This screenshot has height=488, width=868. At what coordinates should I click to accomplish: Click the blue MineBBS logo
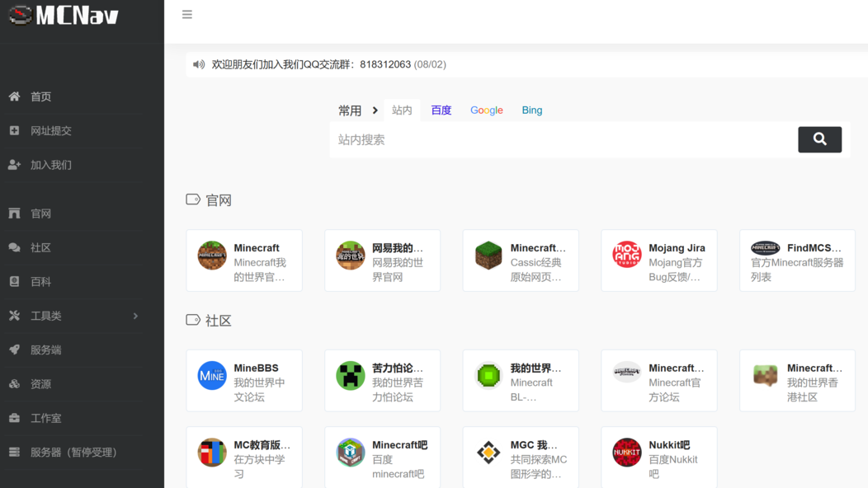tap(212, 375)
